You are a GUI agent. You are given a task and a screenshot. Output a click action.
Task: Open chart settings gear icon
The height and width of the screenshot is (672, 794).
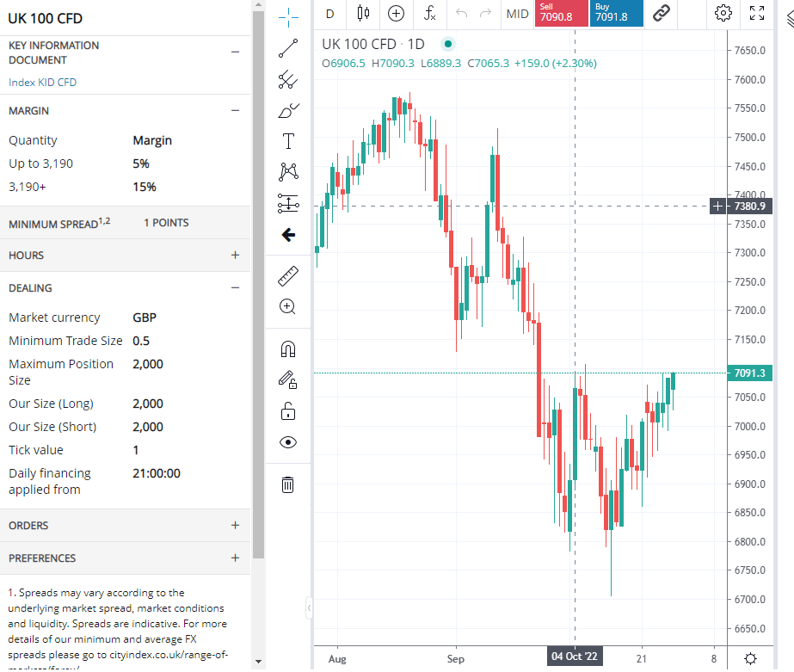[x=723, y=13]
